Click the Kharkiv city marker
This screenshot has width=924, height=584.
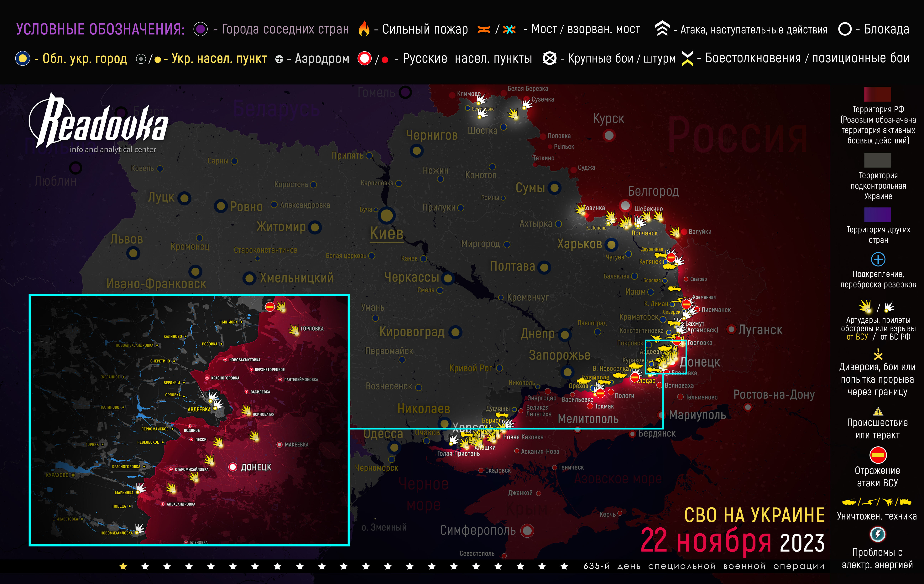pyautogui.click(x=611, y=245)
